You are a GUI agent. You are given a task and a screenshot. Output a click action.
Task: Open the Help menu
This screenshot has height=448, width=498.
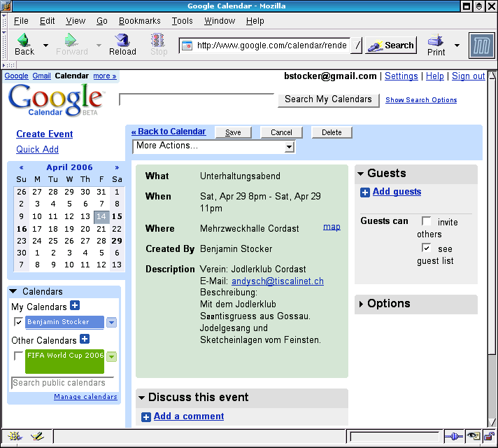pyautogui.click(x=255, y=21)
